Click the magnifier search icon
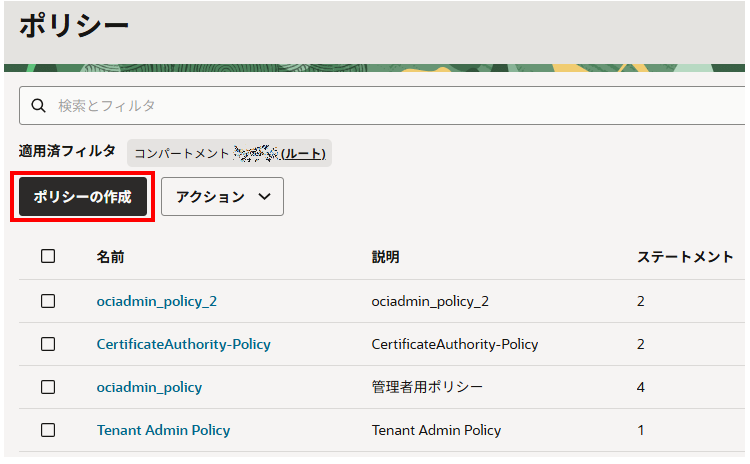The image size is (750, 464). click(39, 106)
